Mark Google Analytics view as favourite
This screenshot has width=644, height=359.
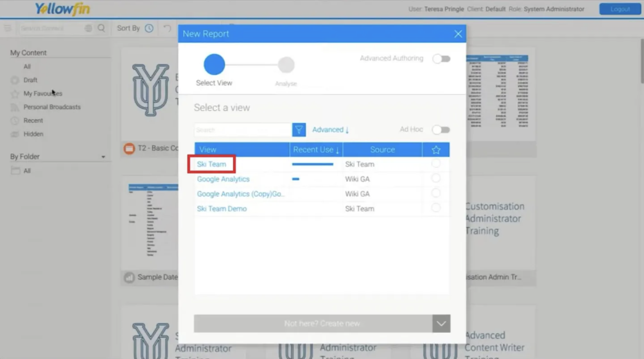click(x=436, y=178)
